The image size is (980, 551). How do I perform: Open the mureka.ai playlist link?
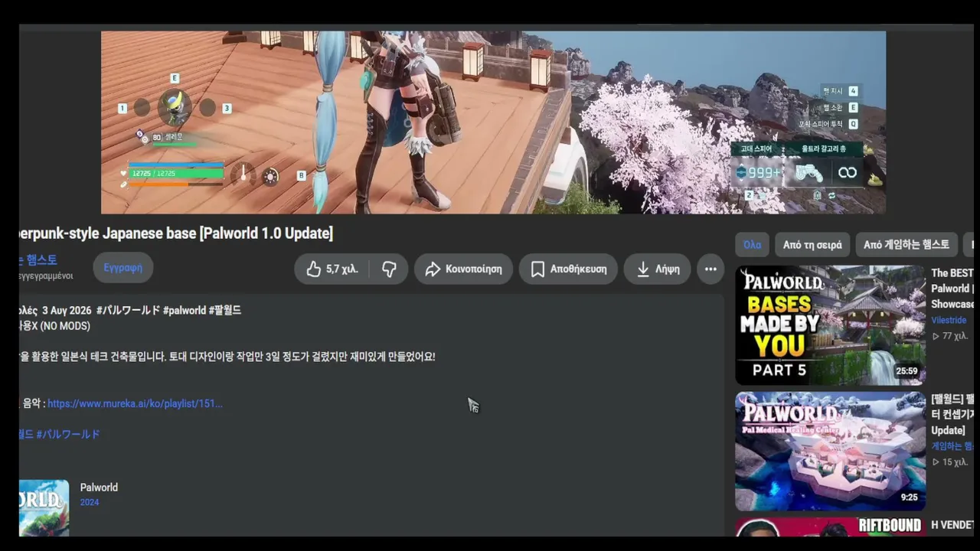tap(135, 403)
